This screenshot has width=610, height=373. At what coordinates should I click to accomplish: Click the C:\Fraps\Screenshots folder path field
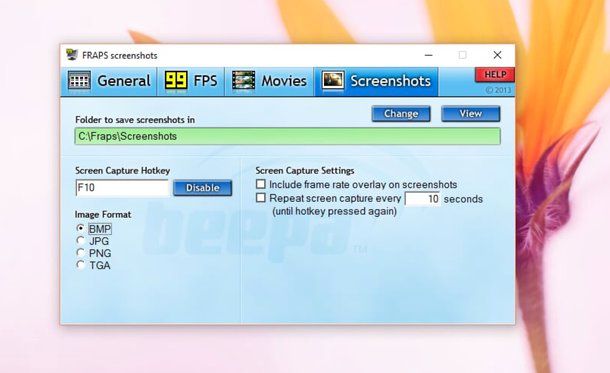pos(287,137)
